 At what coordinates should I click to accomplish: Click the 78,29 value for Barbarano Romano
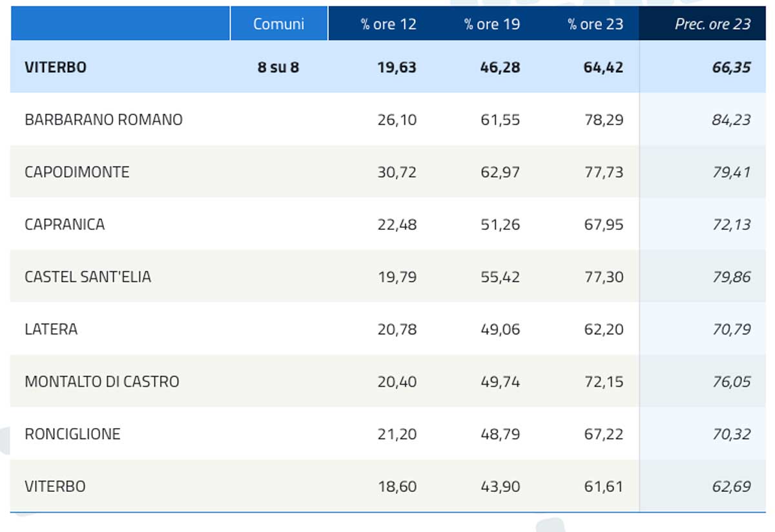[x=604, y=119]
